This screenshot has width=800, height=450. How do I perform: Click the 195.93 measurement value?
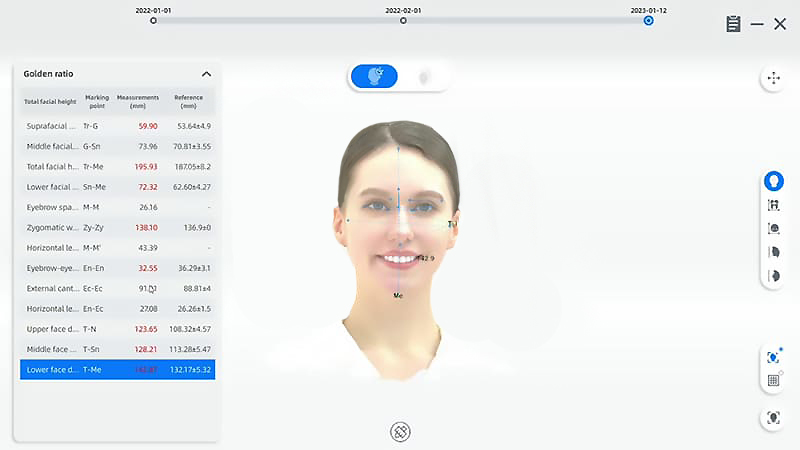(146, 167)
